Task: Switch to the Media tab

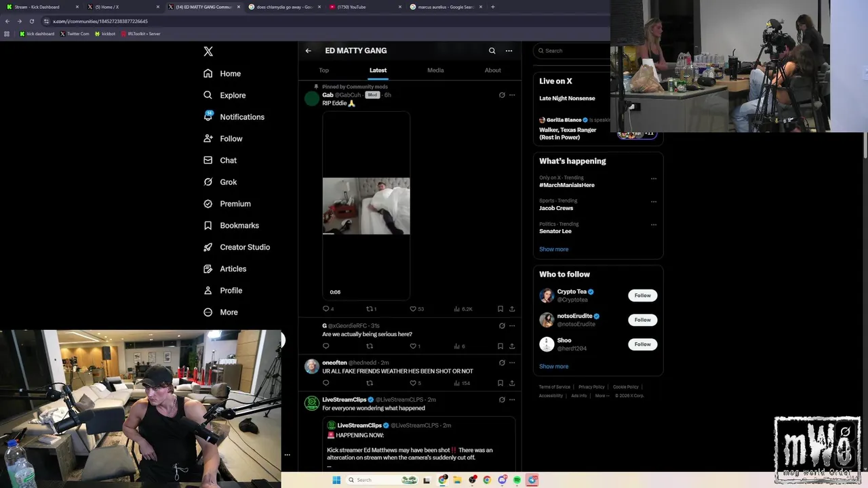Action: point(435,70)
